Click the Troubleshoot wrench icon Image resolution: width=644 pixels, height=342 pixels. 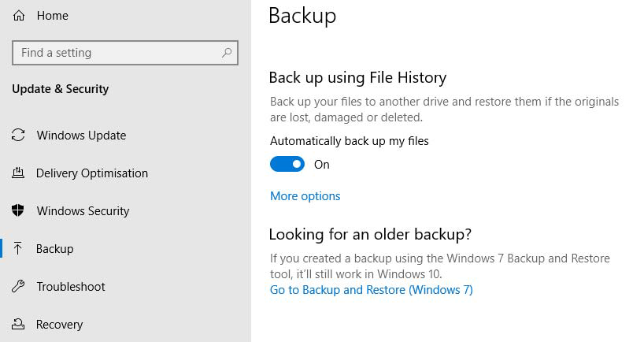point(19,287)
